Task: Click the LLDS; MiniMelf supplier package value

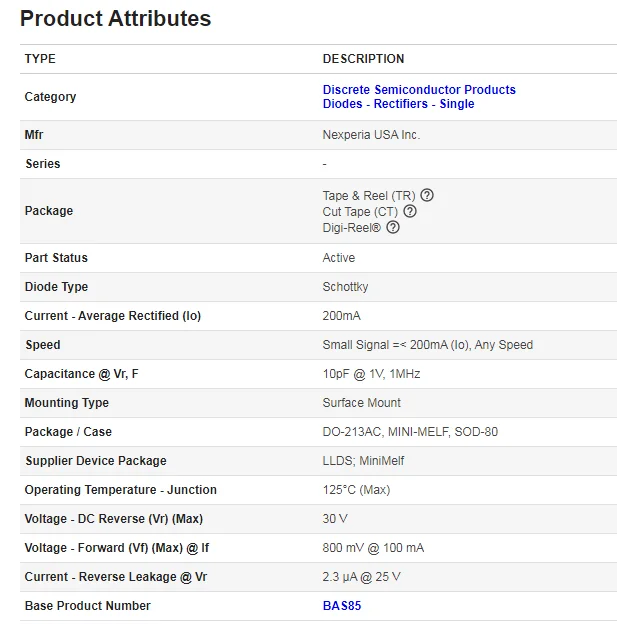Action: tap(363, 461)
